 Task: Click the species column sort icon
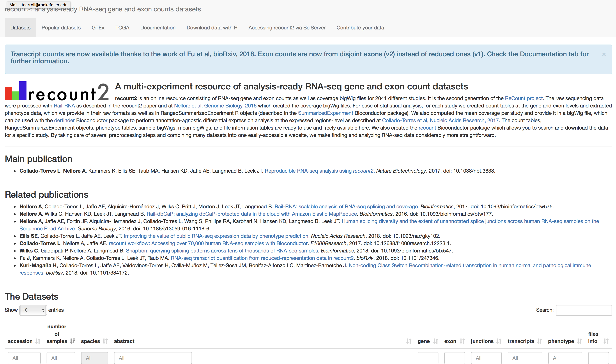pyautogui.click(x=105, y=341)
